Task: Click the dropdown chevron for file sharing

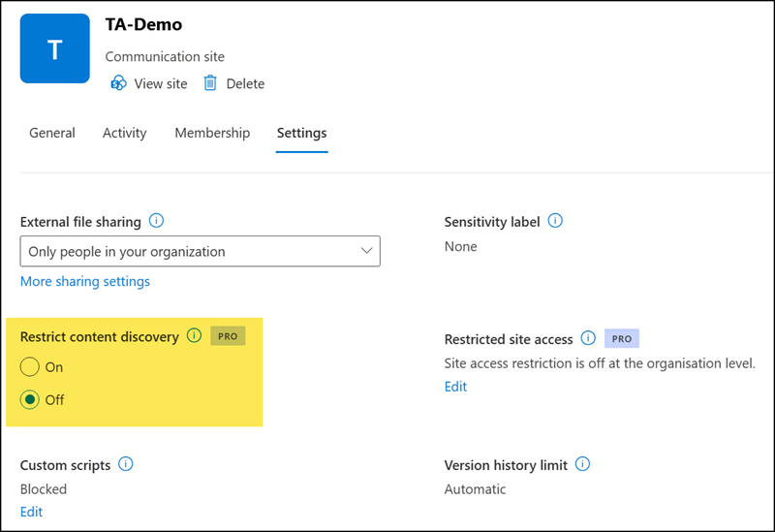Action: [x=366, y=251]
